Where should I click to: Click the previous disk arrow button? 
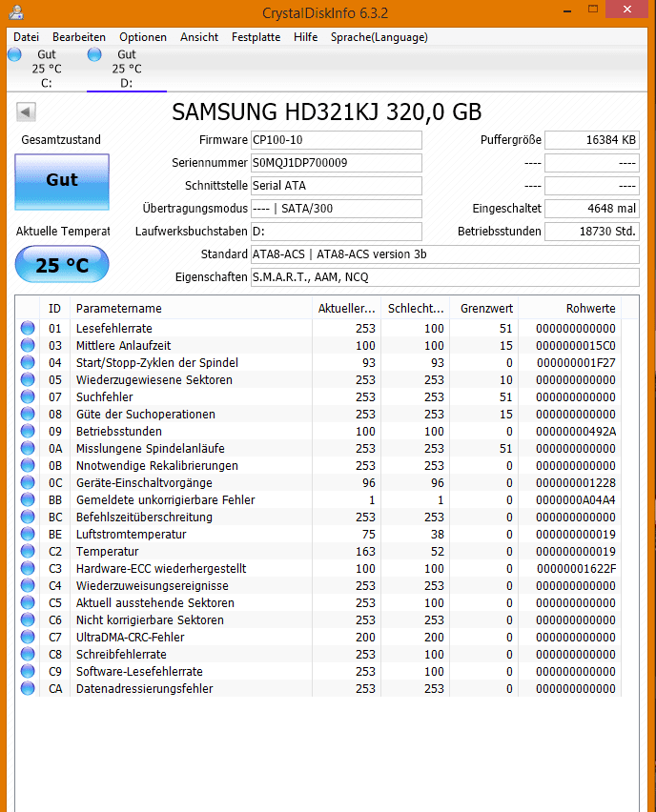(x=26, y=112)
